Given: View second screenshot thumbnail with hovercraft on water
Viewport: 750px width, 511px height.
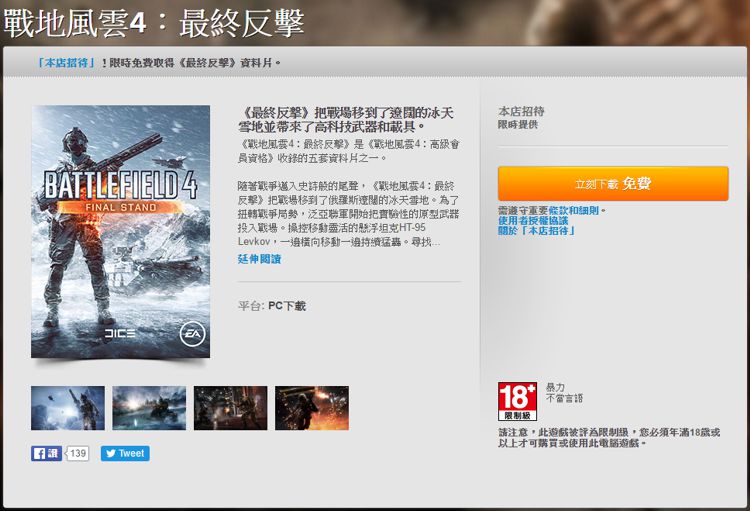Looking at the screenshot, I should [x=149, y=408].
